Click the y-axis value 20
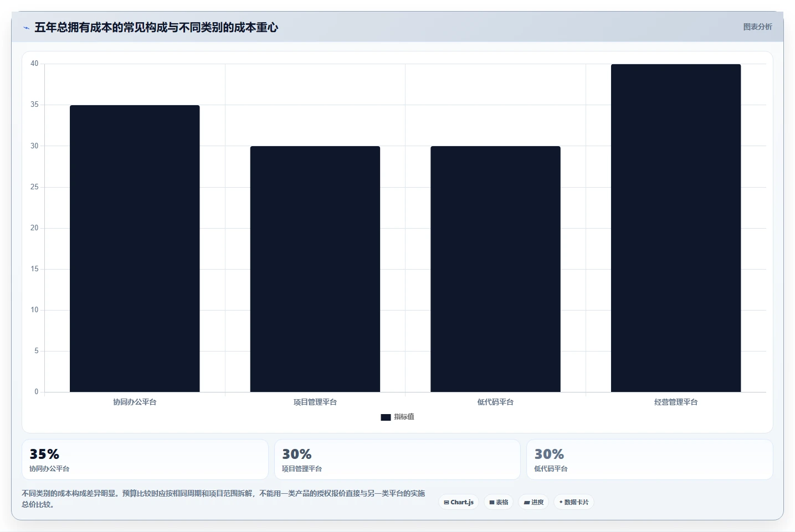The width and height of the screenshot is (795, 532). click(x=34, y=228)
